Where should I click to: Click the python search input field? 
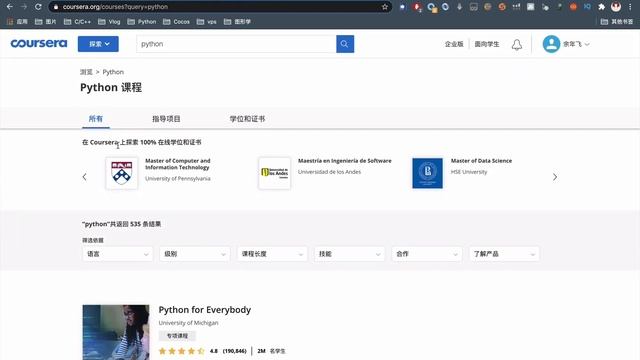pos(236,44)
